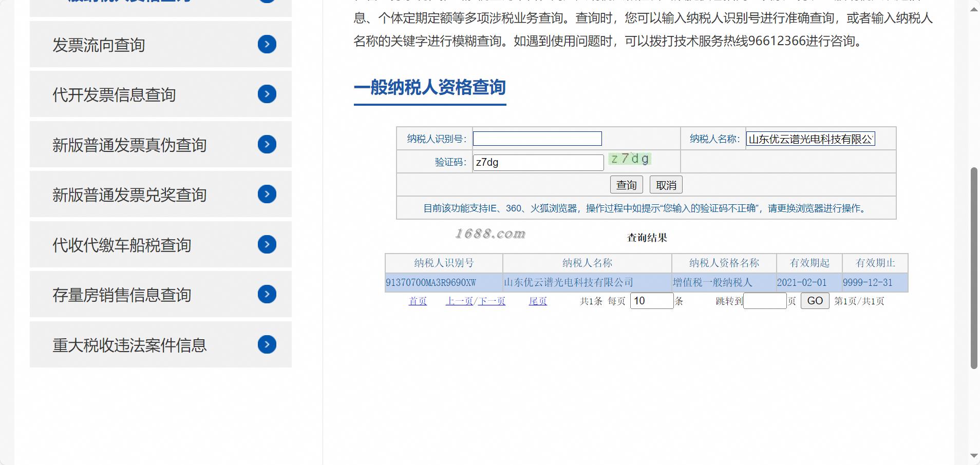Viewport: 980px width, 465px height.
Task: Focus the 纳税人名称 input field
Action: (811, 139)
